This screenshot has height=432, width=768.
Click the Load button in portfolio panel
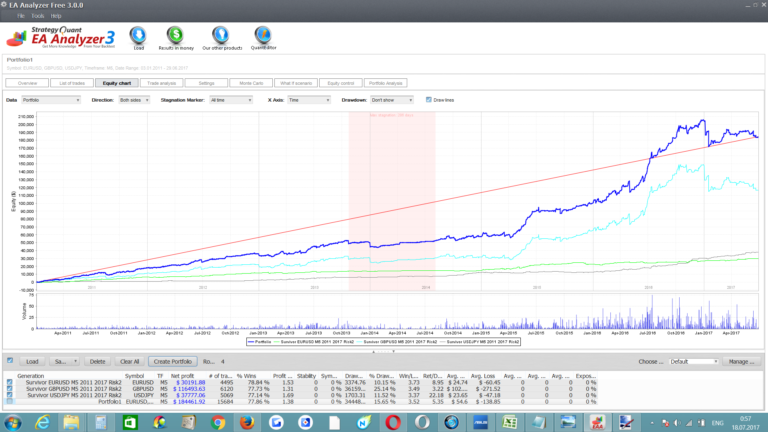pos(32,361)
